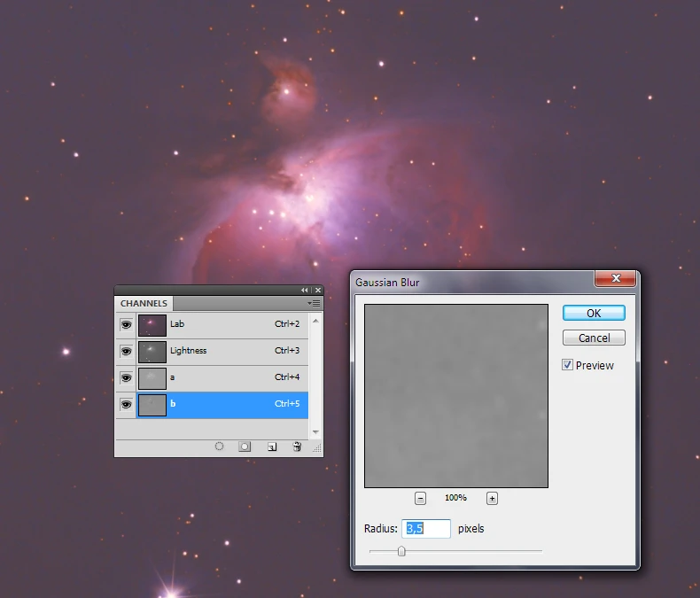Collapse the Channels panel to icons
The image size is (700, 598).
pyautogui.click(x=304, y=290)
